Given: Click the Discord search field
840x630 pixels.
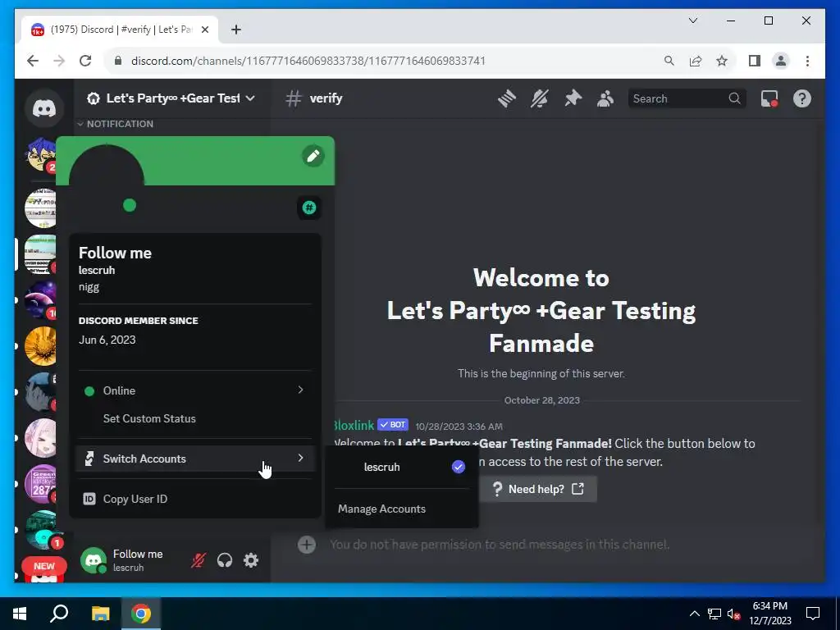Looking at the screenshot, I should click(x=687, y=98).
